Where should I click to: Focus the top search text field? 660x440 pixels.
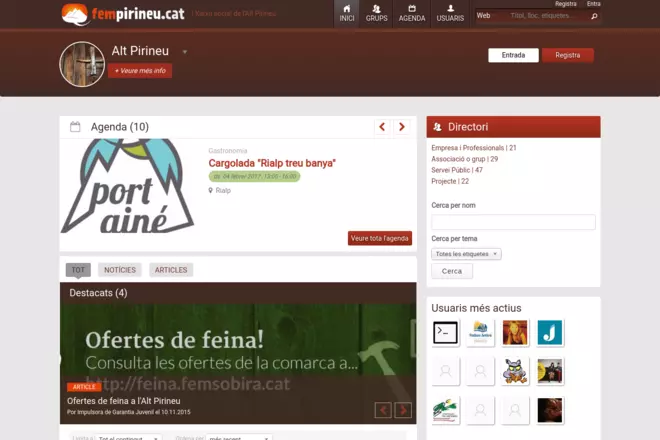546,16
